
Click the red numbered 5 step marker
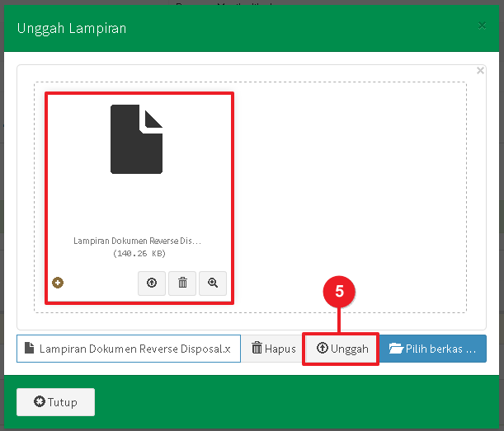[339, 291]
